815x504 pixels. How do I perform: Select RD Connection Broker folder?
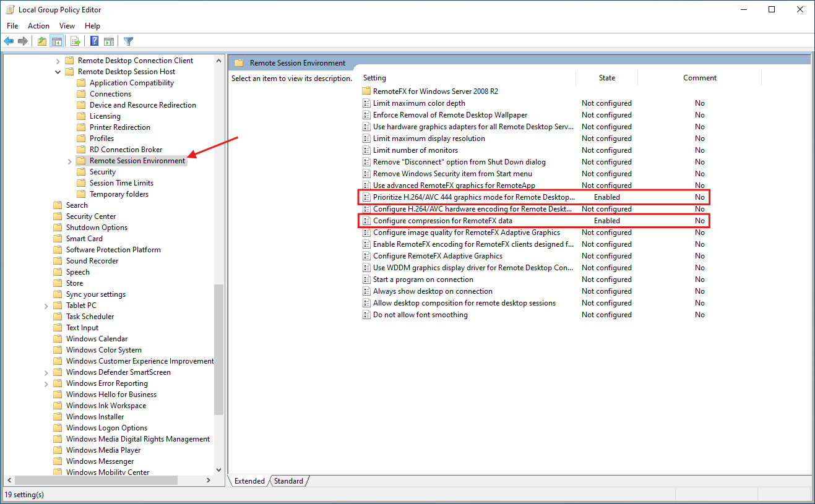pyautogui.click(x=126, y=150)
